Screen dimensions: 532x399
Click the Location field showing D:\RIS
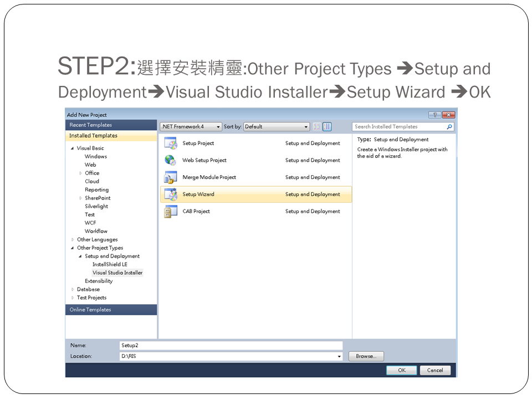[x=231, y=356]
